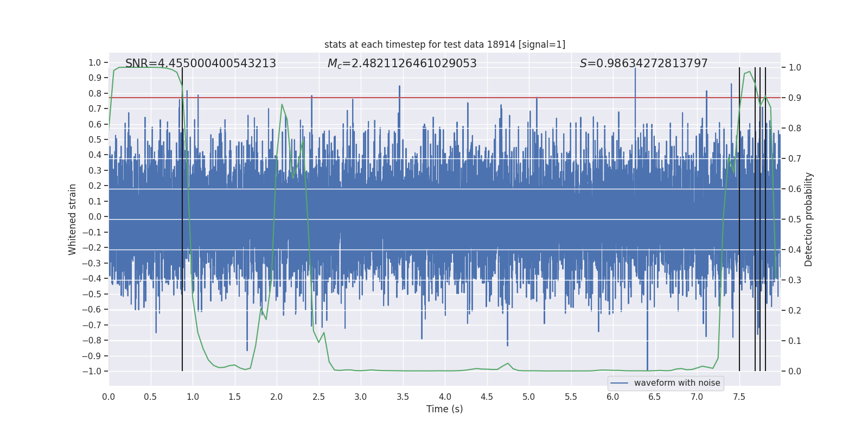Select the 1.0 tick on the Whitened strain axis
Screen dimensions: 868x434
pos(95,62)
